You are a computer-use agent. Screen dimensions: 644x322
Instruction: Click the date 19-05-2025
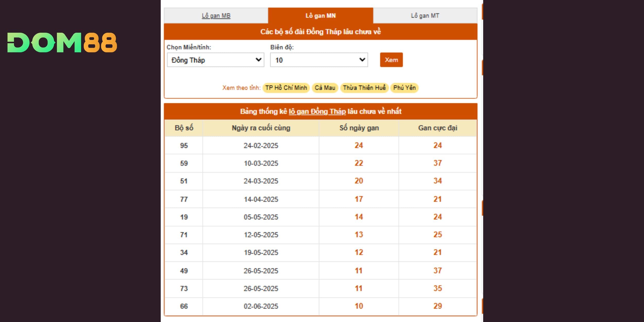[261, 252]
